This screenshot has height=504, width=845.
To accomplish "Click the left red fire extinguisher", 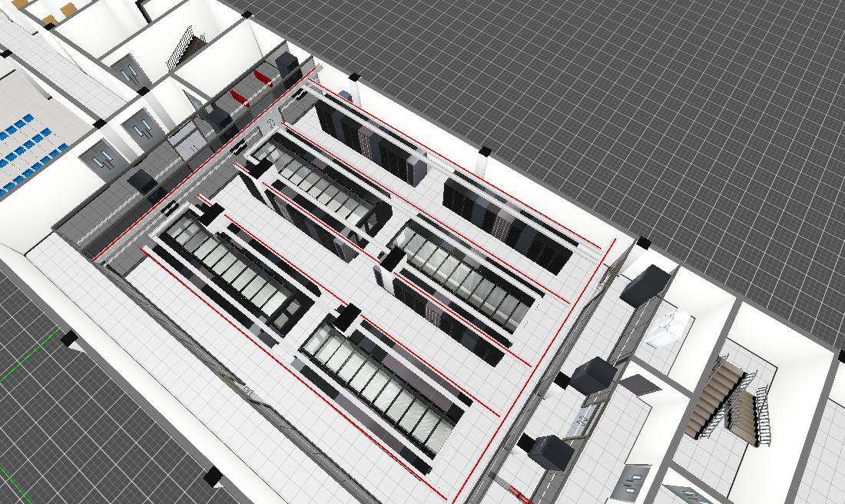I will (x=237, y=97).
